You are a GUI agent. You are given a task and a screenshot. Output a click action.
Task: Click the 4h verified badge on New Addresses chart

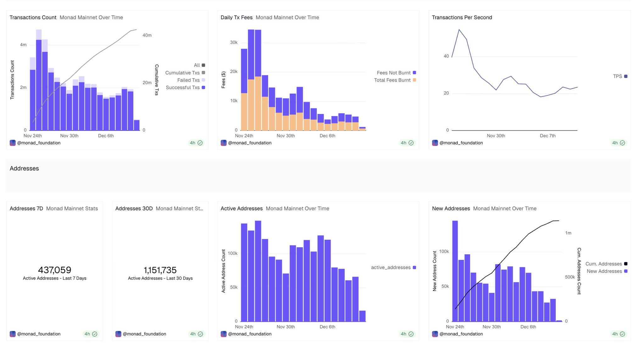click(618, 334)
